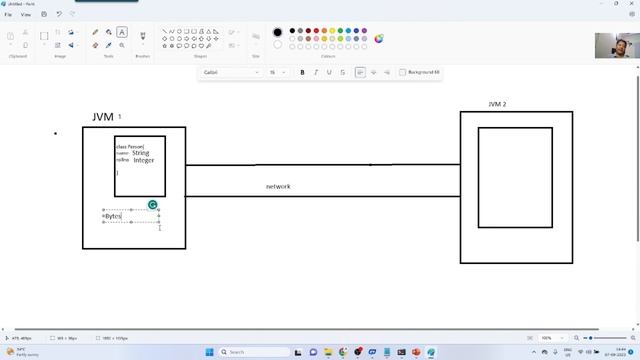Toggle Bold text formatting

tap(302, 72)
